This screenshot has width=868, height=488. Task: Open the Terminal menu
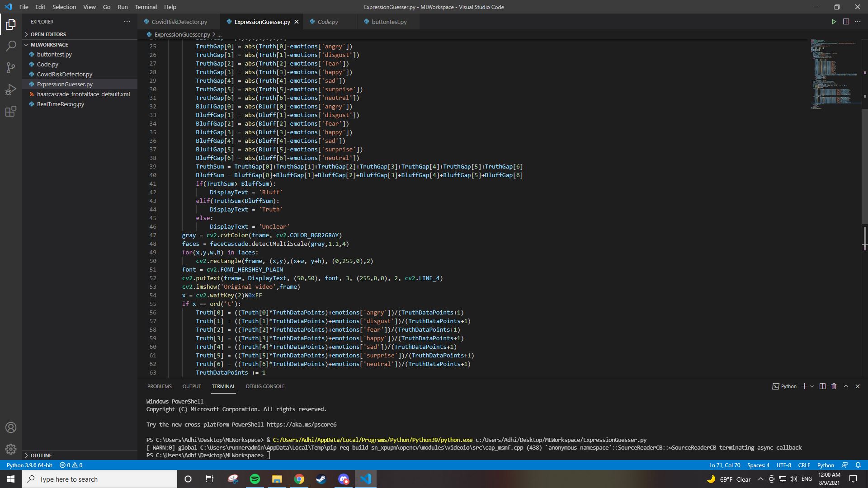(x=146, y=7)
